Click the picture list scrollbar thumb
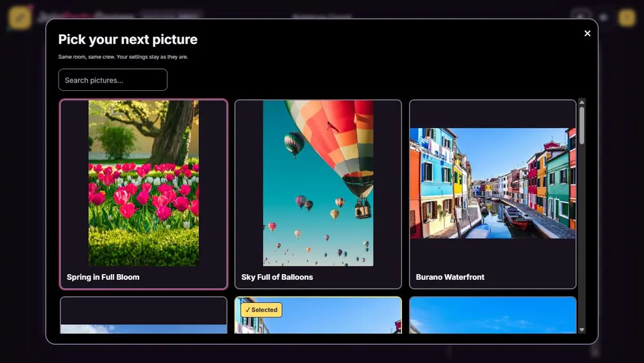Screen dimensions: 644x363 click(582, 125)
